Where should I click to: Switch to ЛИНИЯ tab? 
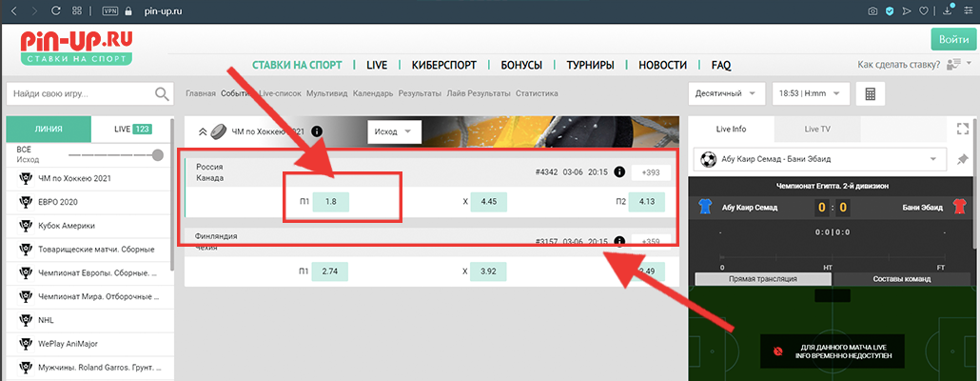(x=49, y=130)
